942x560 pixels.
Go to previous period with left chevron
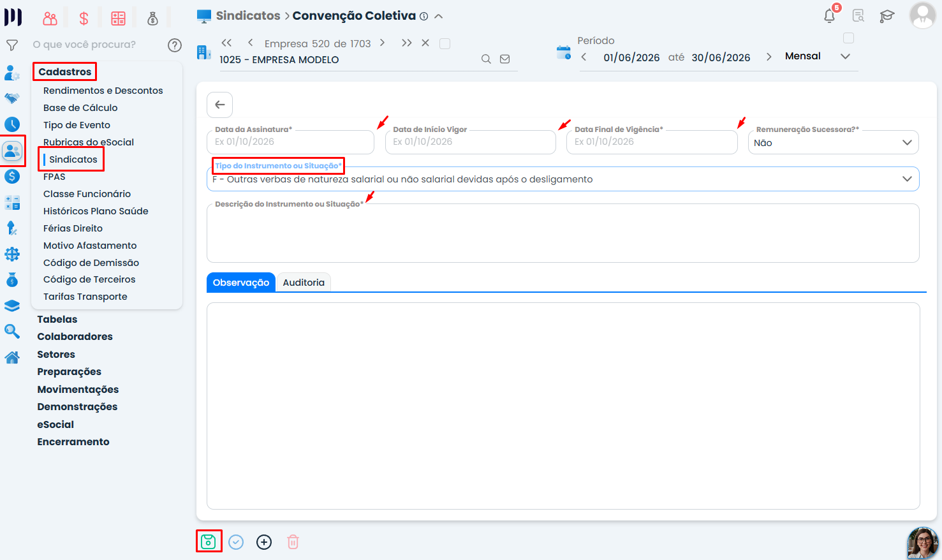tap(584, 57)
